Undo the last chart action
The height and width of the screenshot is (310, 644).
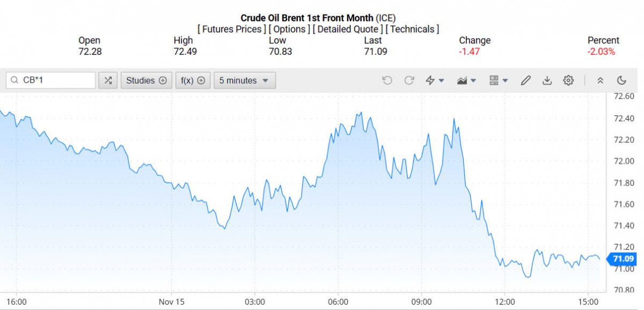[387, 80]
